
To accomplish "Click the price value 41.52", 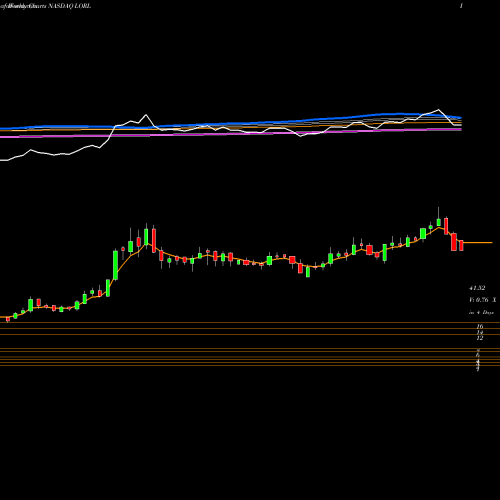I will pyautogui.click(x=477, y=288).
